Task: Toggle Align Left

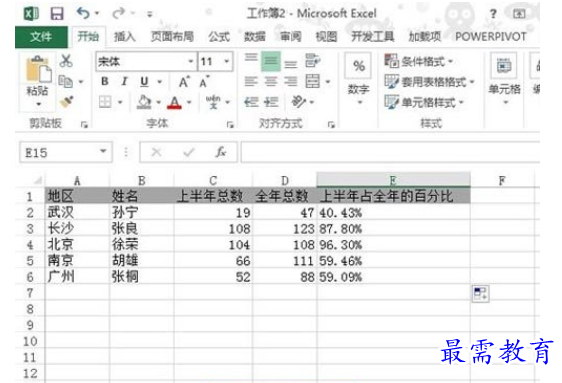Action: click(x=251, y=82)
